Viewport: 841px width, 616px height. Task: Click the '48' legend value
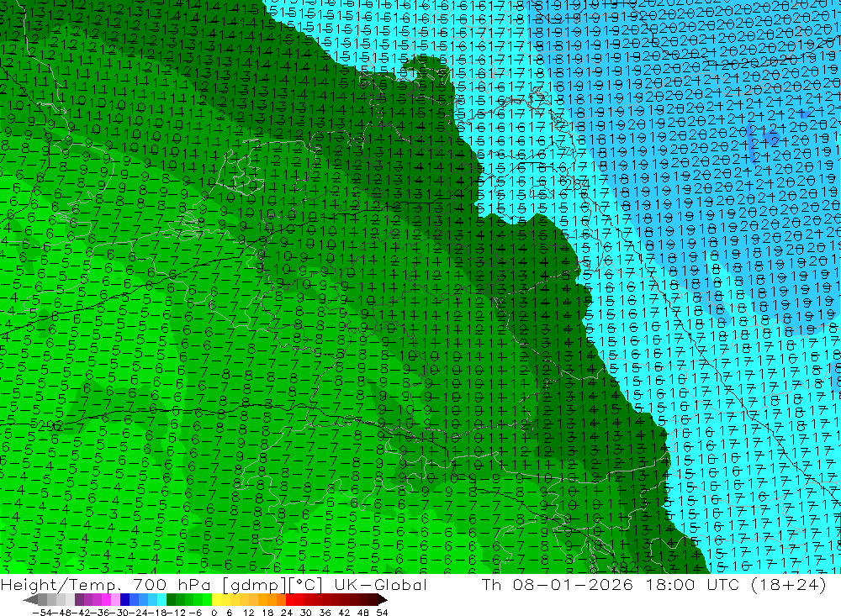tap(363, 613)
